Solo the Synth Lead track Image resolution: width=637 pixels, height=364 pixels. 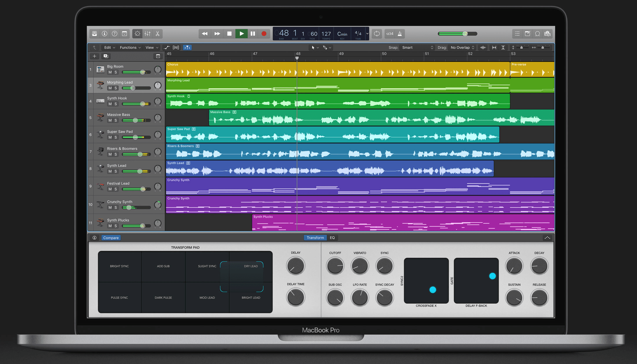pos(116,171)
